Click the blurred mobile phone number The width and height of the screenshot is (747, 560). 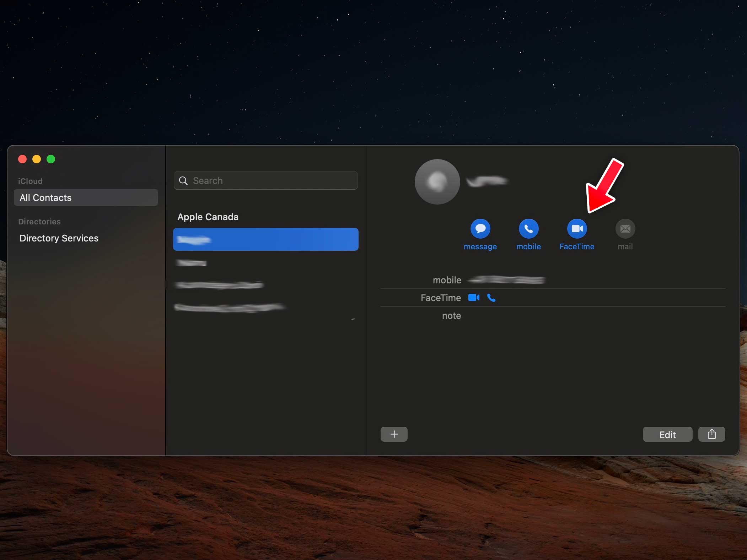[x=506, y=280]
